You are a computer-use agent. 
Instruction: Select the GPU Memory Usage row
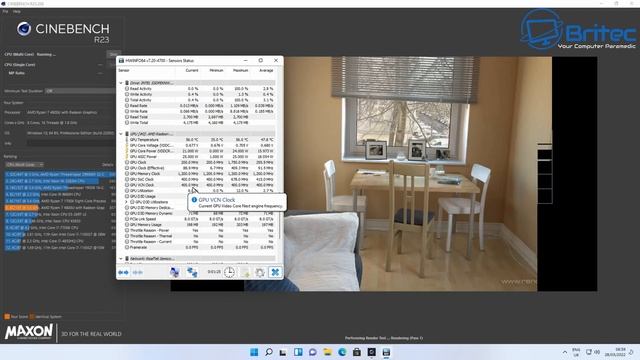pyautogui.click(x=199, y=224)
